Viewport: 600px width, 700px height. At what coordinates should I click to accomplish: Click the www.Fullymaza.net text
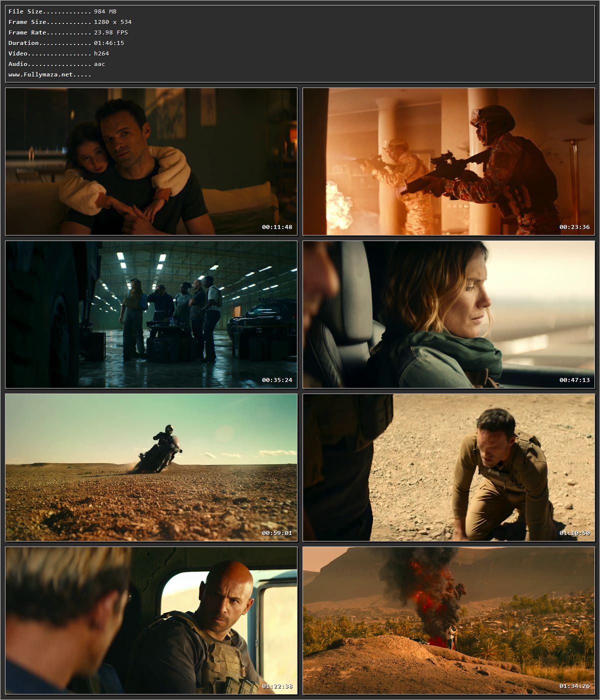click(49, 74)
